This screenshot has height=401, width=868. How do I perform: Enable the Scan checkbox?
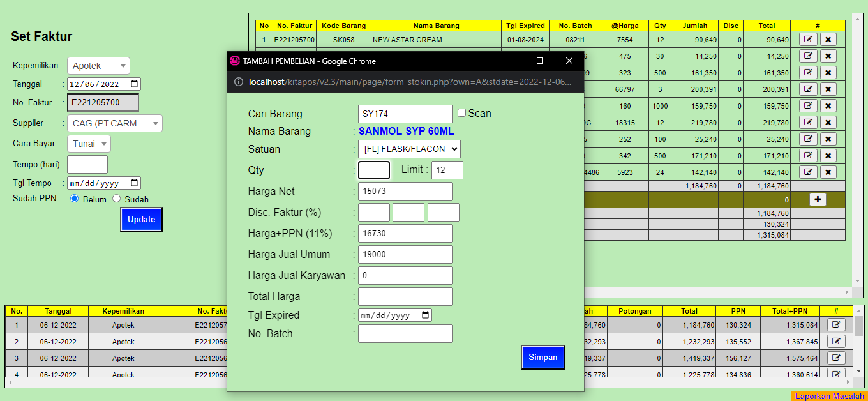coord(462,113)
